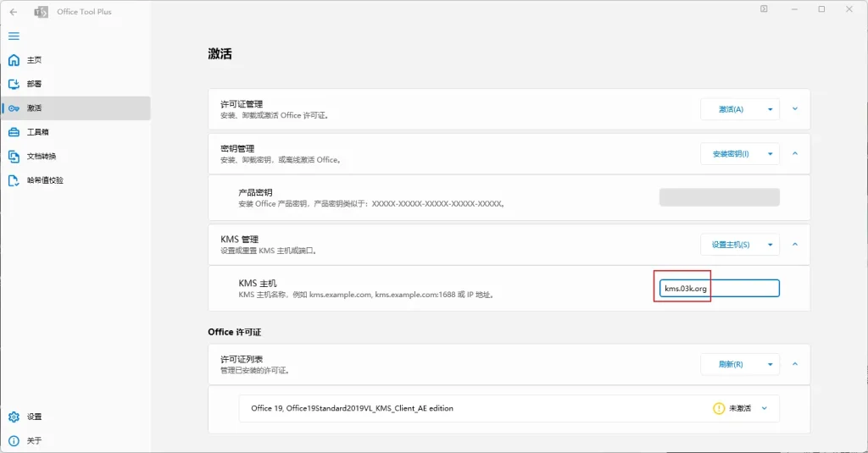The width and height of the screenshot is (868, 453).
Task: Collapse the 许可证列表 section chevron
Action: point(795,364)
